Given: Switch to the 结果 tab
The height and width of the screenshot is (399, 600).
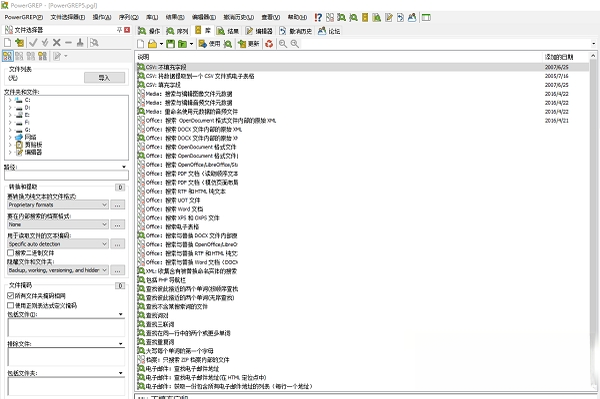Looking at the screenshot, I should 228,31.
